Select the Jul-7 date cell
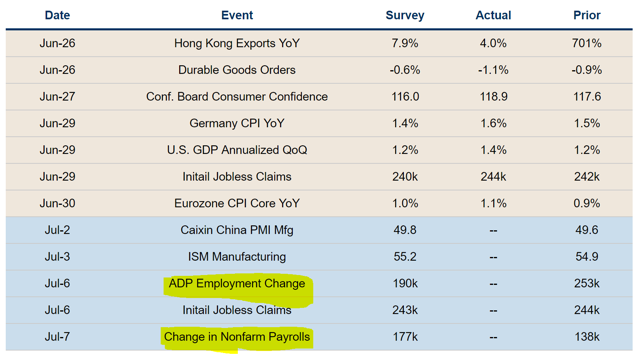 click(57, 337)
